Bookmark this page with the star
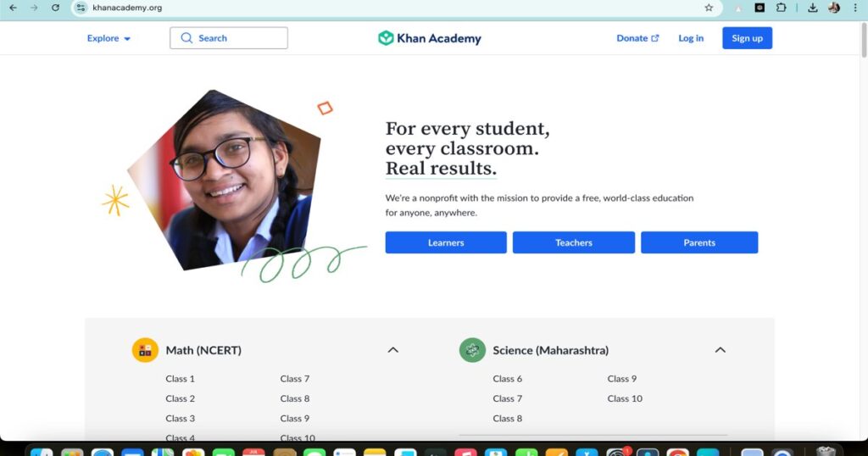 pyautogui.click(x=709, y=8)
